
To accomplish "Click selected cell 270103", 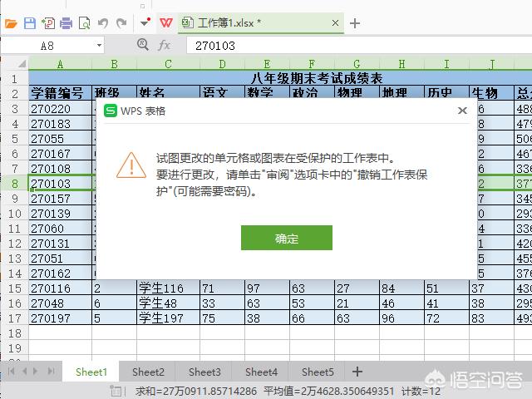I will (x=60, y=183).
